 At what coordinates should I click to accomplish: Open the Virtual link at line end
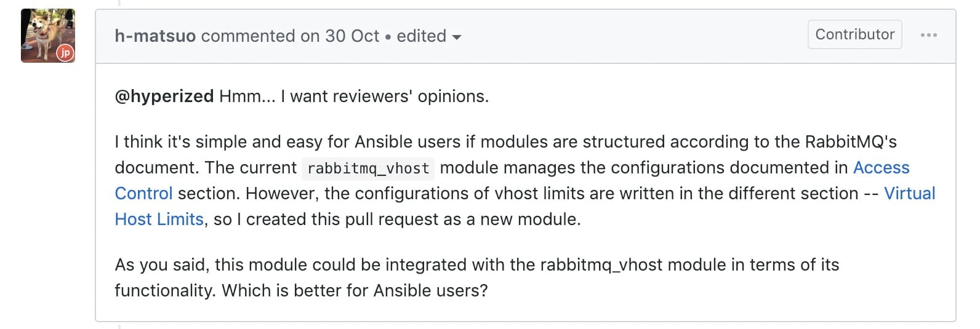(x=909, y=193)
